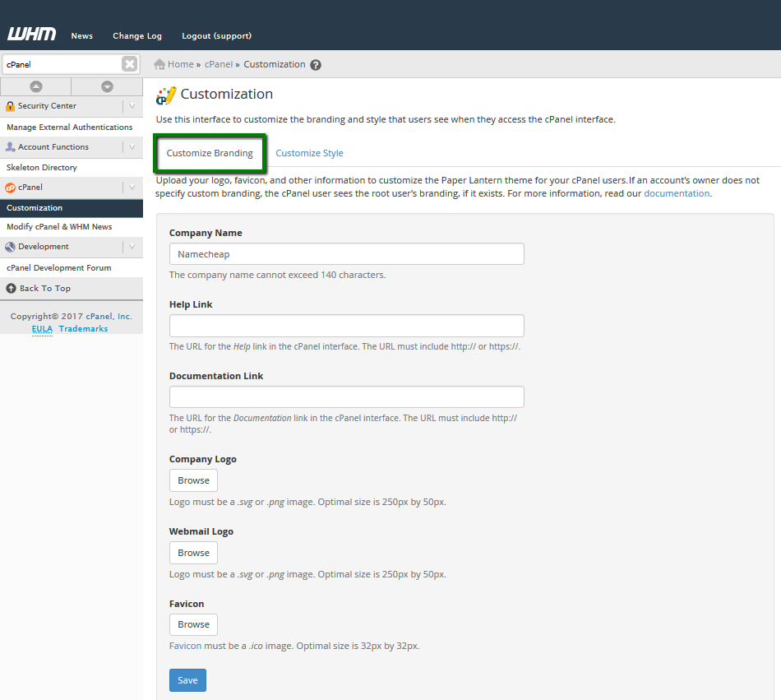Click the Security Center lock icon

[x=10, y=106]
